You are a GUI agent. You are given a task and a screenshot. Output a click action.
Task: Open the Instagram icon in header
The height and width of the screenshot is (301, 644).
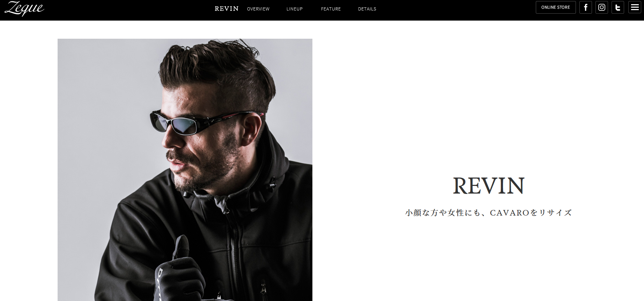602,7
